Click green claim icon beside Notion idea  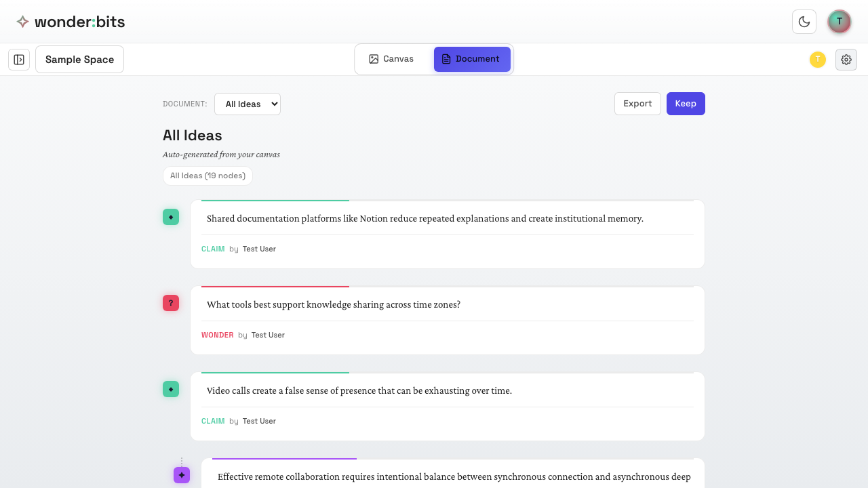[x=171, y=217]
